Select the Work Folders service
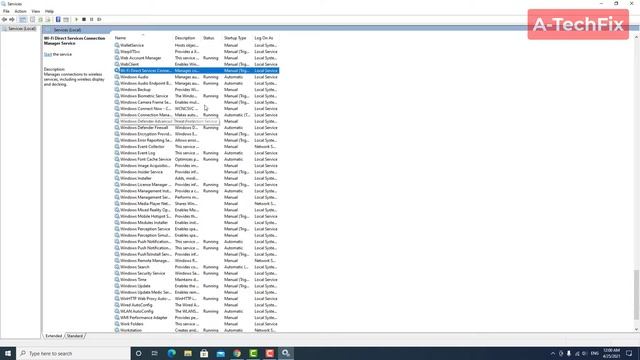 coord(197,324)
